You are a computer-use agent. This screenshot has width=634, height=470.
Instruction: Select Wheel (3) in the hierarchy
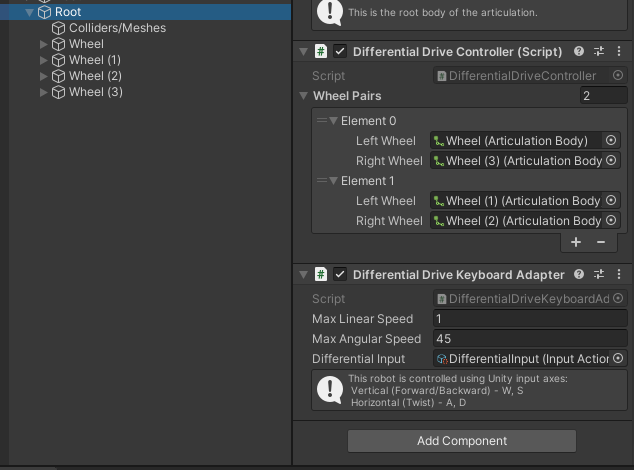(x=95, y=92)
